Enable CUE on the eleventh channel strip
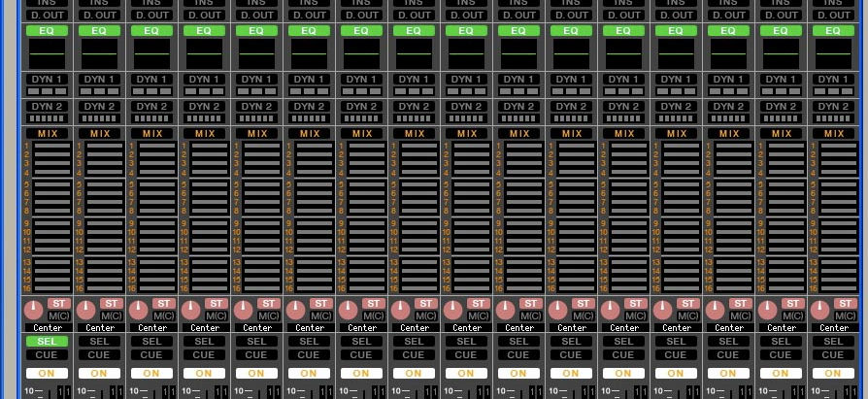 click(x=571, y=354)
